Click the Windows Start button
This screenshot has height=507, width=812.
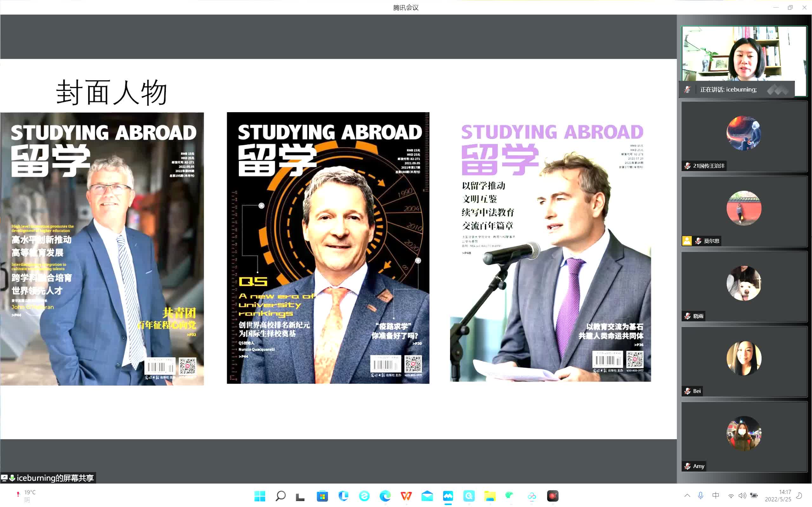[260, 496]
